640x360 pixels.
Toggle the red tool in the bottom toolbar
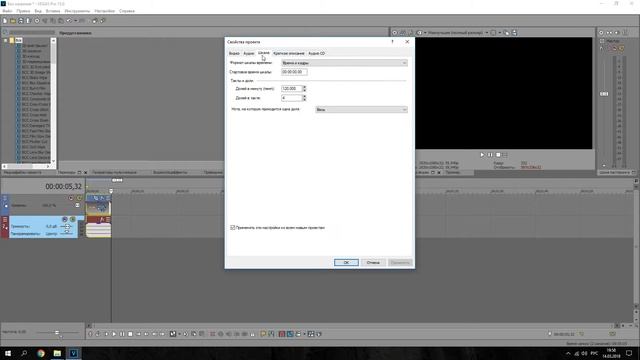(282, 334)
